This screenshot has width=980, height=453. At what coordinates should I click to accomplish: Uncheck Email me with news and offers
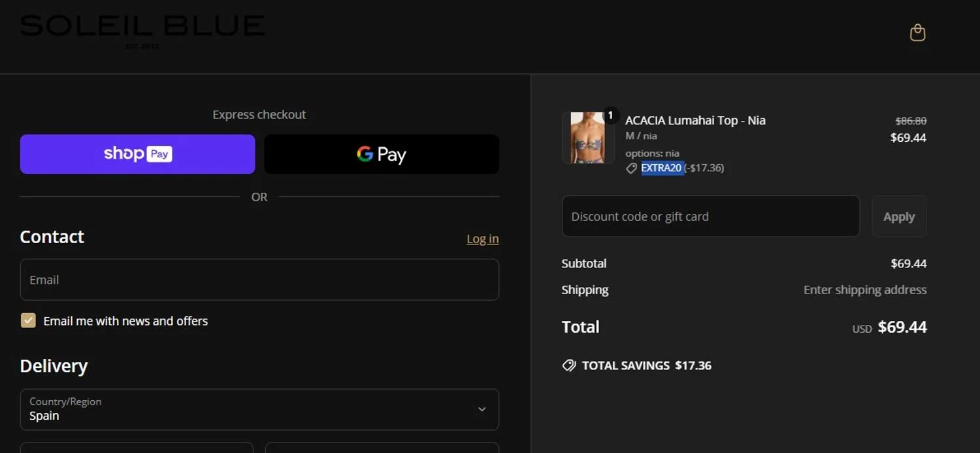pyautogui.click(x=28, y=320)
